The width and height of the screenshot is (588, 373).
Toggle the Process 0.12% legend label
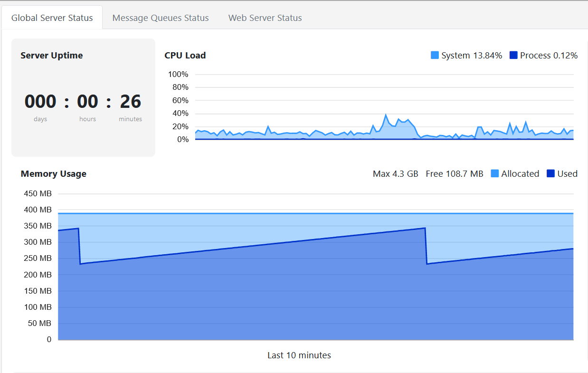point(549,56)
